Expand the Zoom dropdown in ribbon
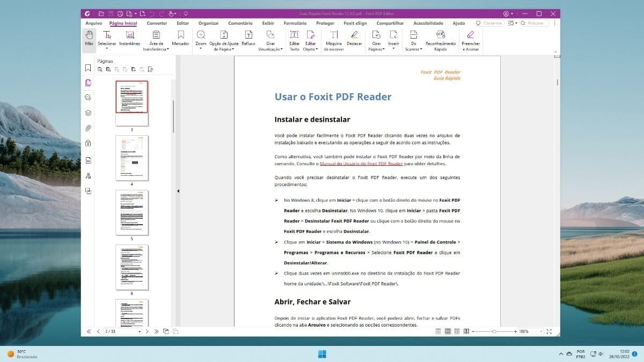 [201, 49]
